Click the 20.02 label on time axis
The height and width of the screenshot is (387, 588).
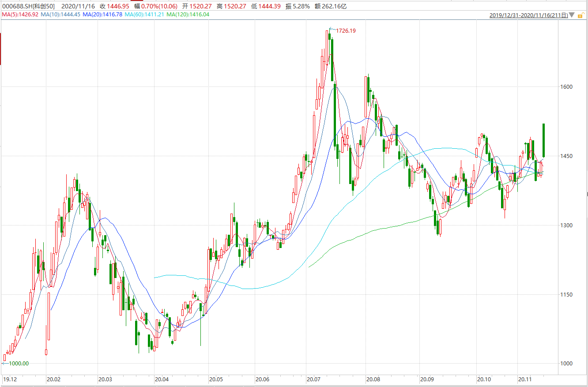point(53,379)
